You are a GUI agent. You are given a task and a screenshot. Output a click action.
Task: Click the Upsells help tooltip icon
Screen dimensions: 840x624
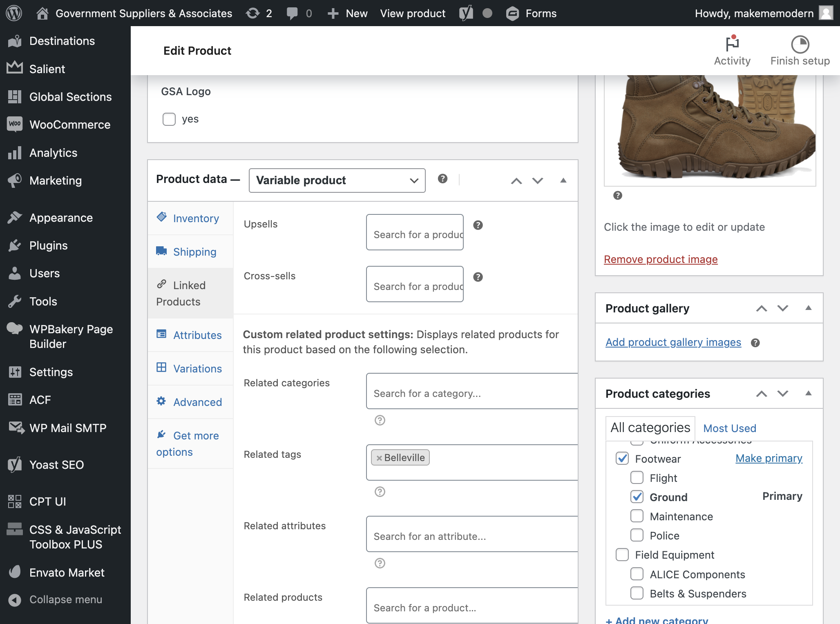(x=478, y=225)
